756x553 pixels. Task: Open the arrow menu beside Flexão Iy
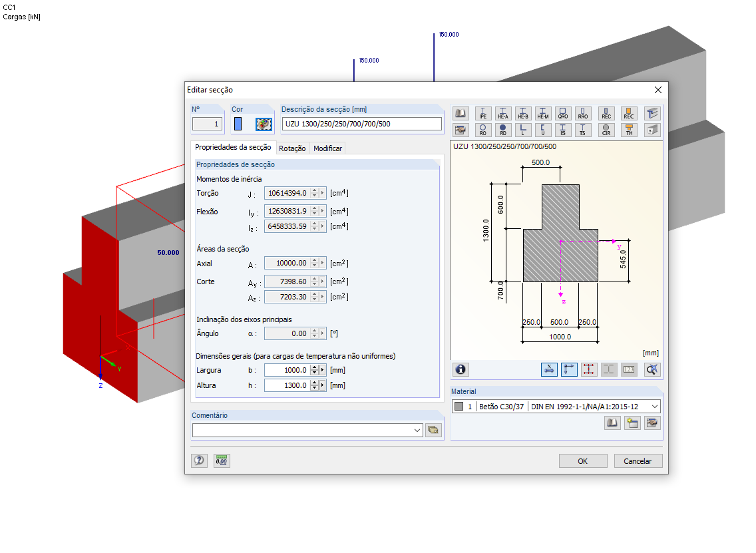(323, 211)
